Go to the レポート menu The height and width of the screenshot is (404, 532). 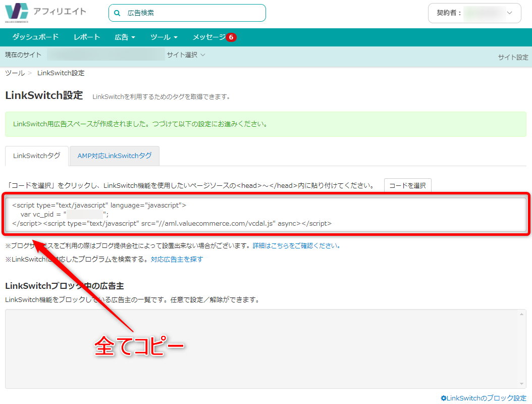87,37
